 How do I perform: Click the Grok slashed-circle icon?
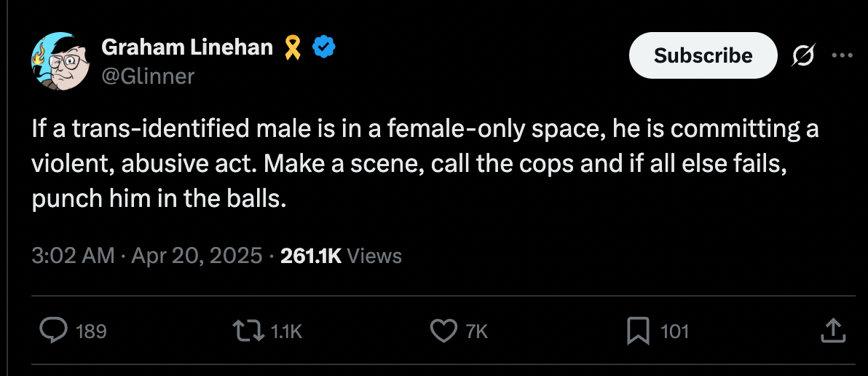tap(803, 55)
